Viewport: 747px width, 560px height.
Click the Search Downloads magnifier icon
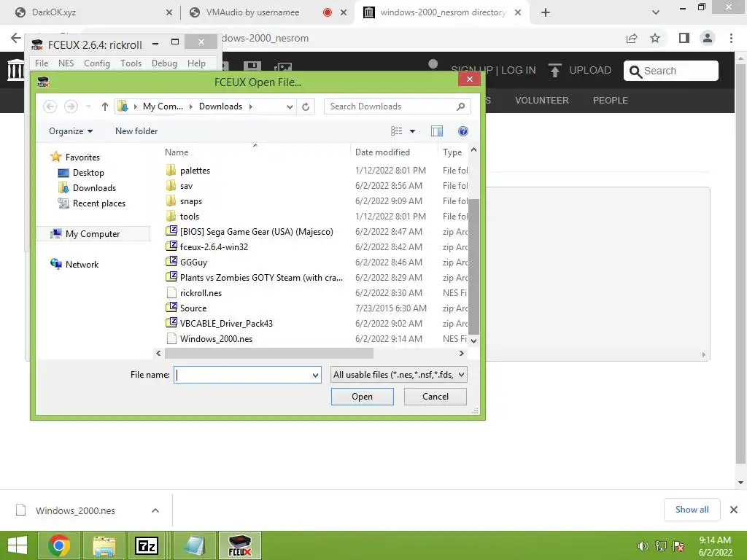tap(461, 106)
